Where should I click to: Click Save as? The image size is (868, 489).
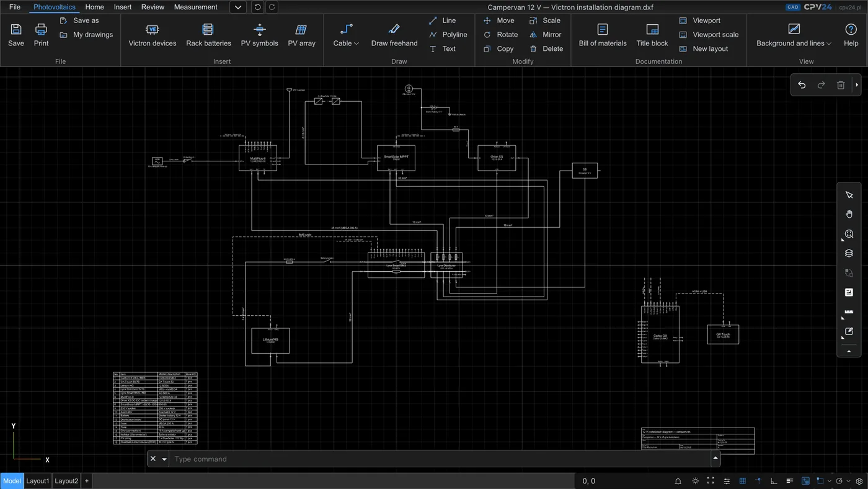(x=79, y=20)
